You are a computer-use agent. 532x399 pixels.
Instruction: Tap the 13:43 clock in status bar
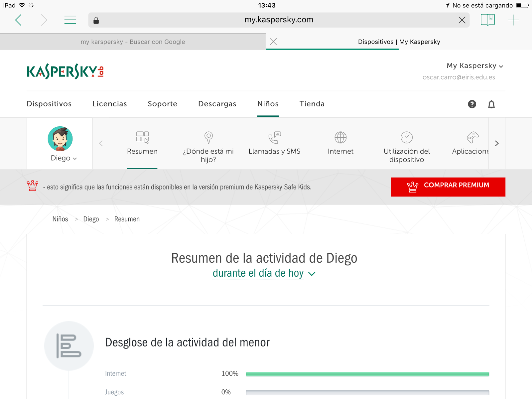(x=267, y=5)
